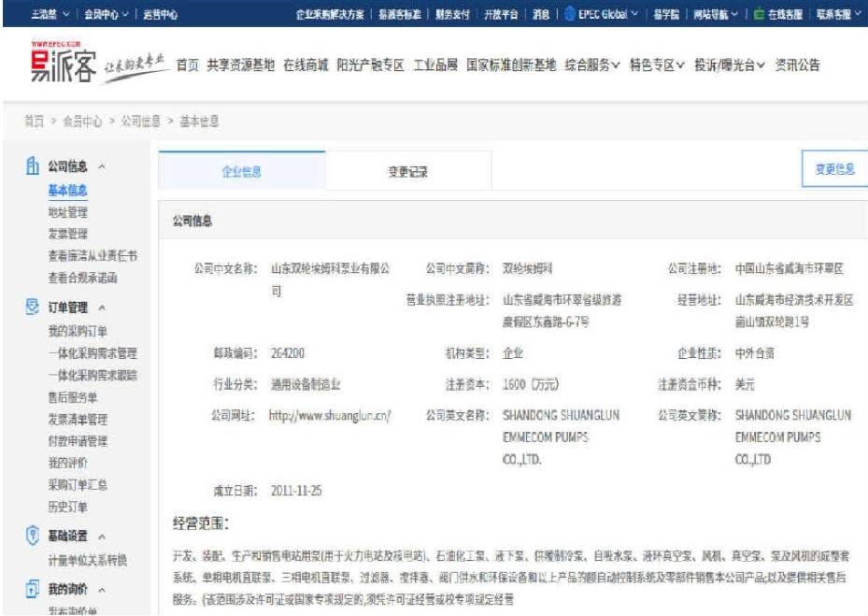The height and width of the screenshot is (616, 868).
Task: Click 易学院 in top bar
Action: click(x=666, y=14)
